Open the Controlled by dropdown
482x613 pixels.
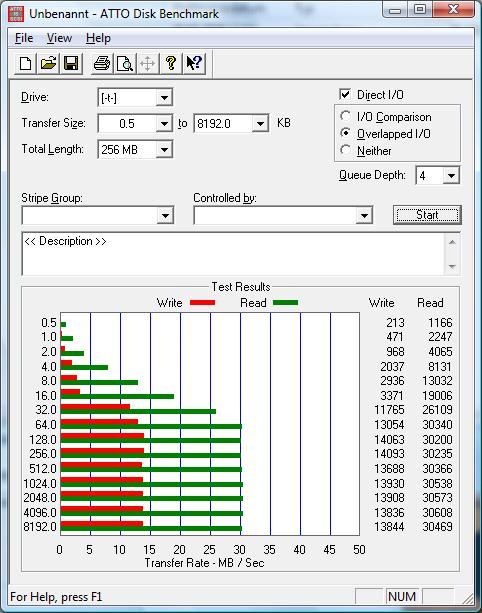coord(364,215)
